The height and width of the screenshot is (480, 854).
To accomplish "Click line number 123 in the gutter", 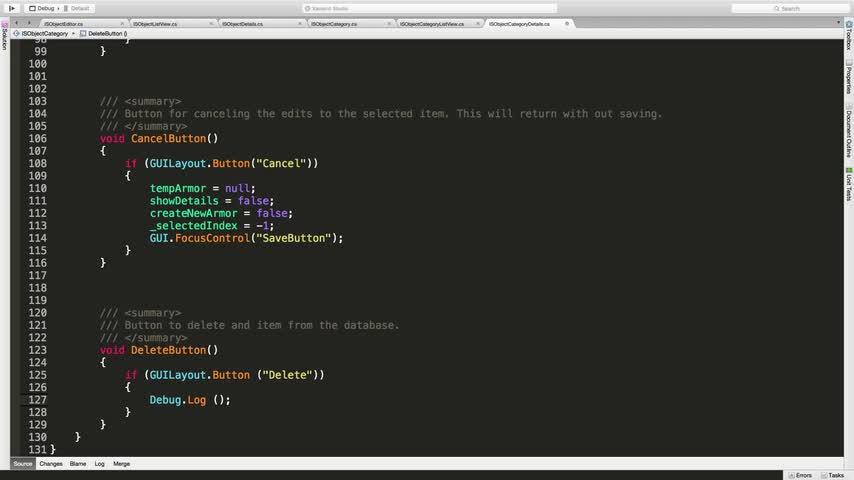I will pyautogui.click(x=38, y=350).
